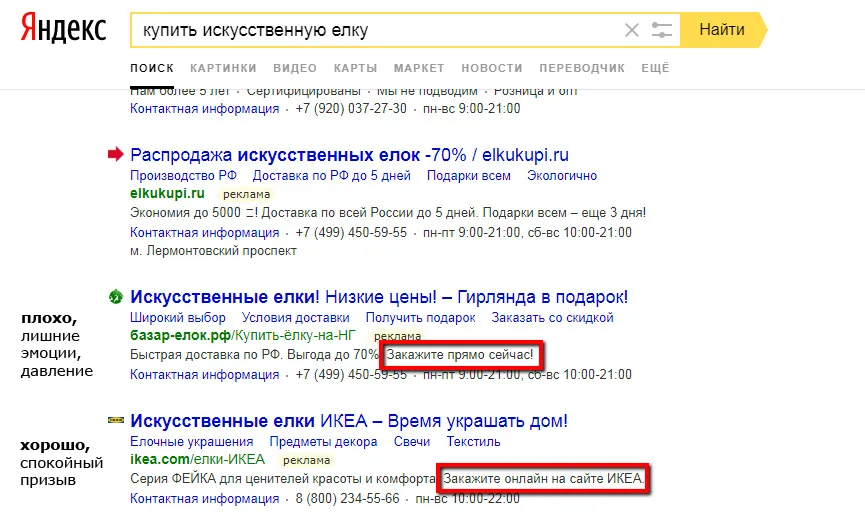Click the Свечи sitelink

click(412, 442)
